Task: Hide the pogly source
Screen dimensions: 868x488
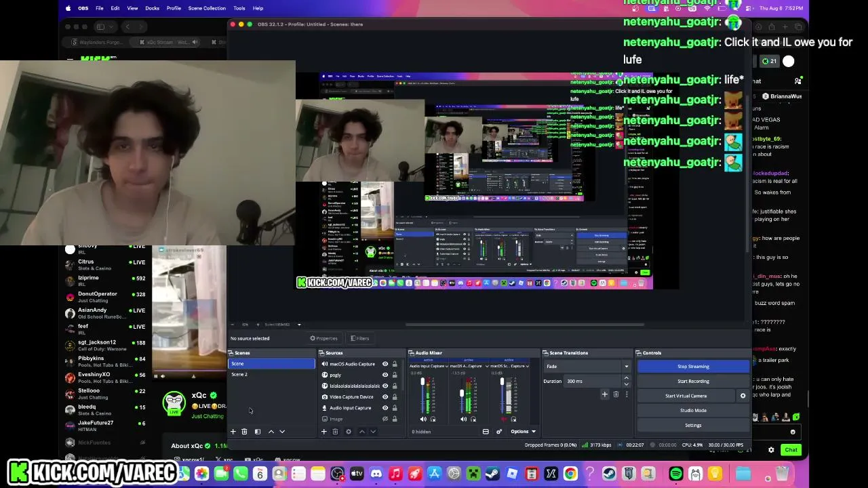Action: pyautogui.click(x=385, y=375)
